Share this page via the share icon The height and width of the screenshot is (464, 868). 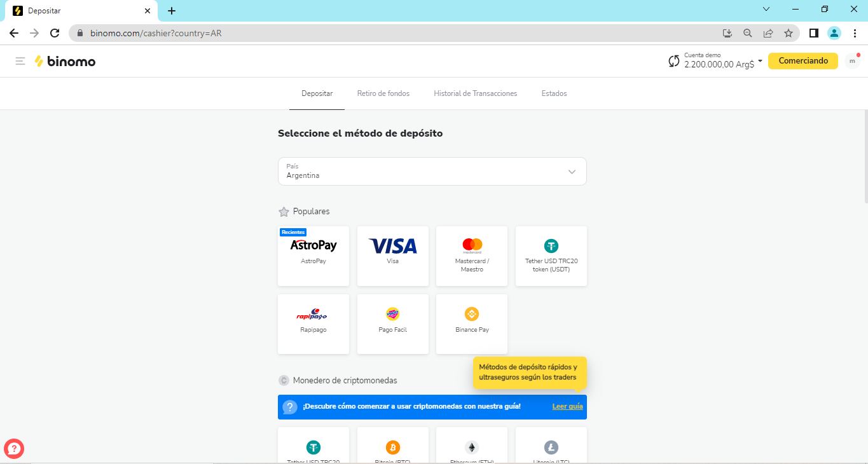click(768, 33)
